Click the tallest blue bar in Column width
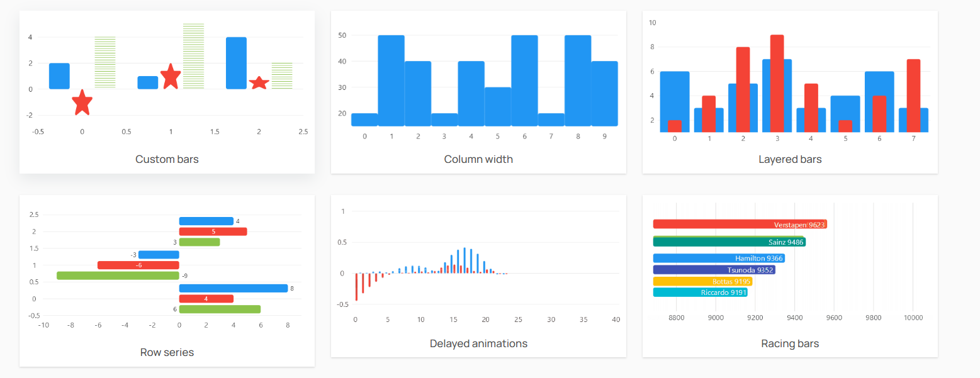 pos(391,75)
